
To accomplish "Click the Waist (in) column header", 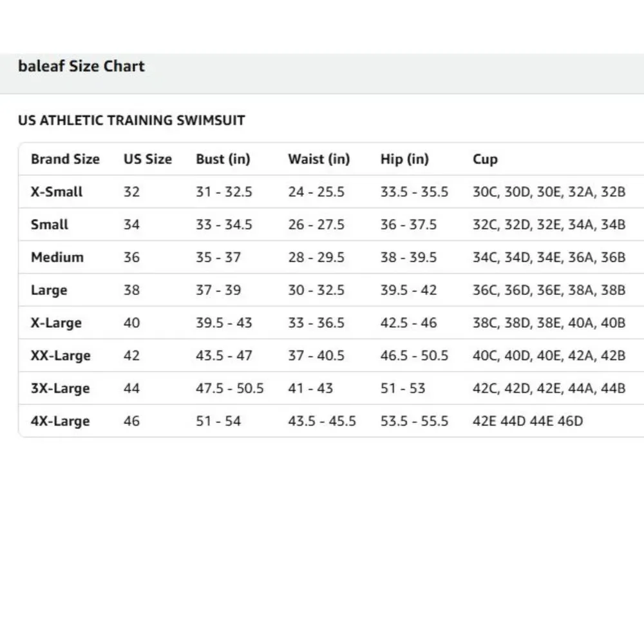I will tap(319, 159).
